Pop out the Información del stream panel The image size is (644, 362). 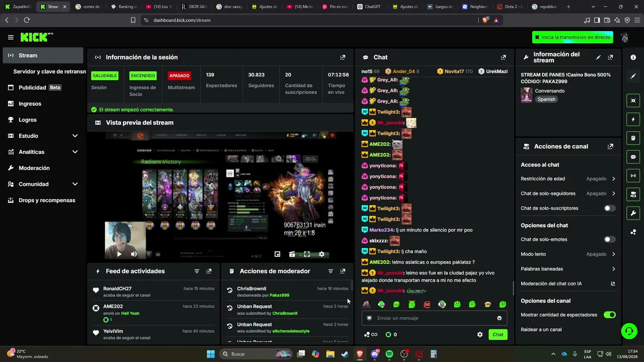(x=610, y=57)
